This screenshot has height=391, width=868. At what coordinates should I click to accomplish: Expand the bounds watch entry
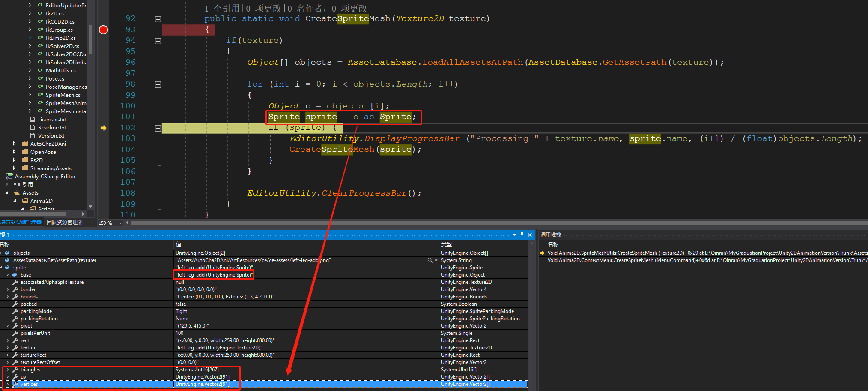tap(8, 297)
